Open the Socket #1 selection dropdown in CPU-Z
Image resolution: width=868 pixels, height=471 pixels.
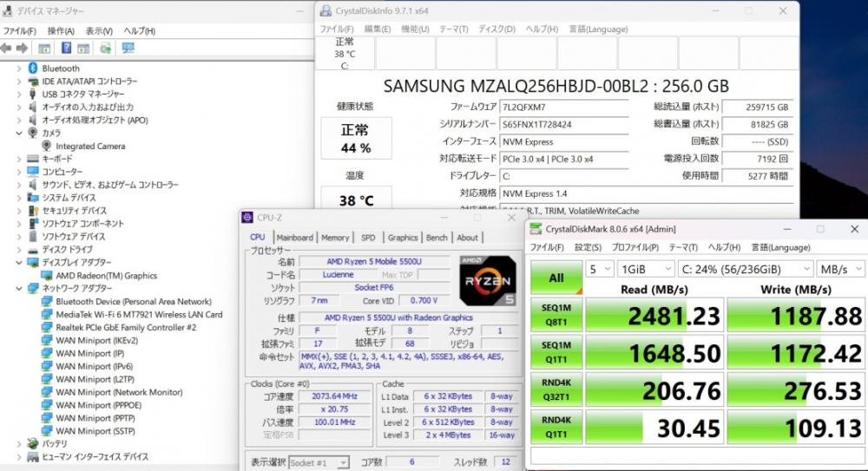(319, 462)
